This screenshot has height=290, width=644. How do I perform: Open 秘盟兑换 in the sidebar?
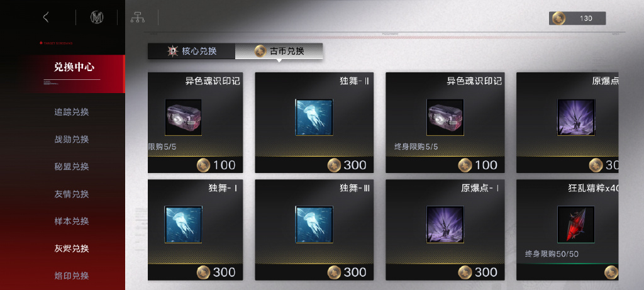point(72,166)
